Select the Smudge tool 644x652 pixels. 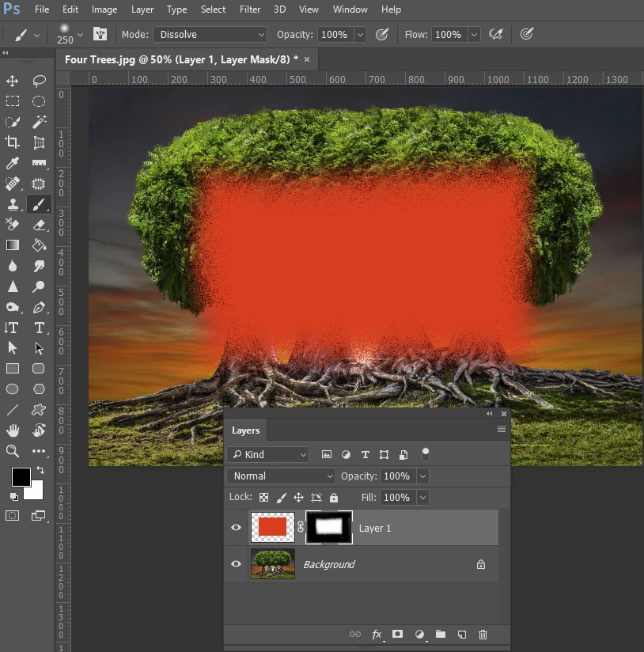(39, 266)
